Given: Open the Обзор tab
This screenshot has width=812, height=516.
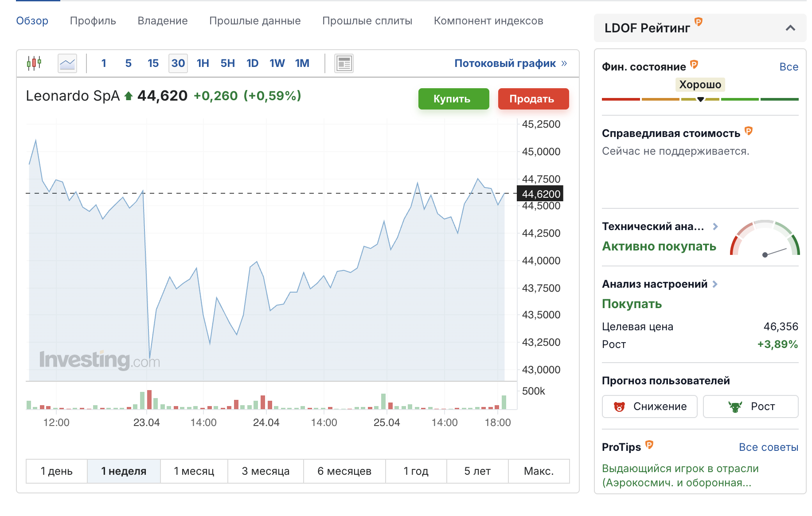Looking at the screenshot, I should pyautogui.click(x=32, y=21).
